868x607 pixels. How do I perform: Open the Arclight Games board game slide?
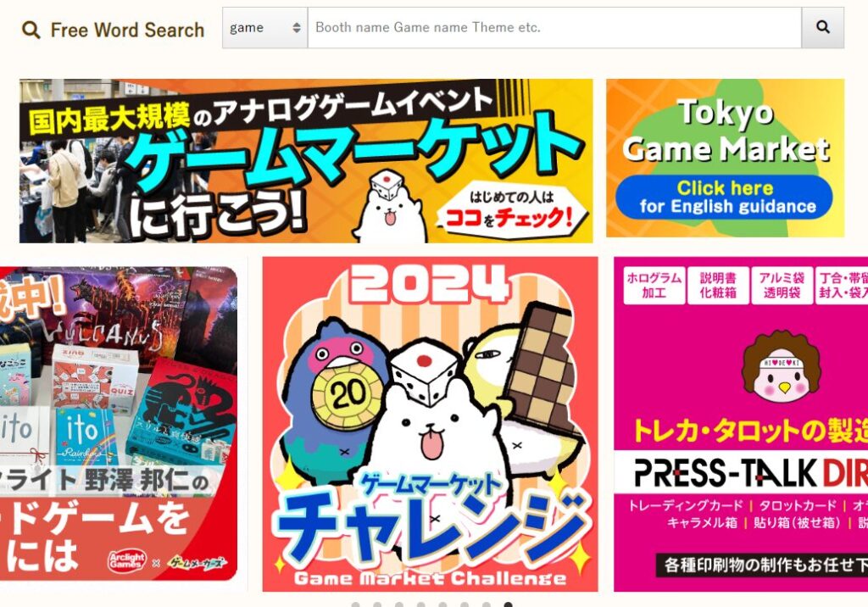click(x=119, y=424)
